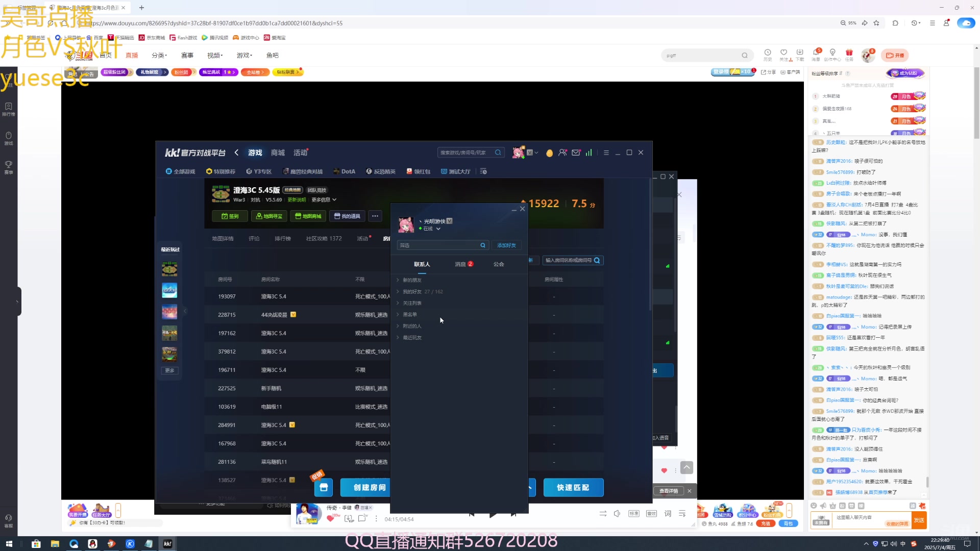The width and height of the screenshot is (980, 551).
Task: Open the mail envelope icon in KK header
Action: (576, 153)
